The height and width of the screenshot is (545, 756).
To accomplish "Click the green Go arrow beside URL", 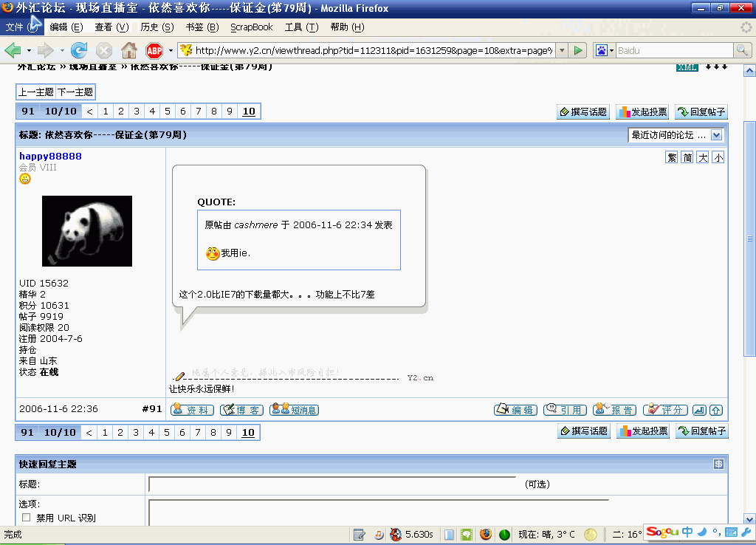I will coord(580,50).
